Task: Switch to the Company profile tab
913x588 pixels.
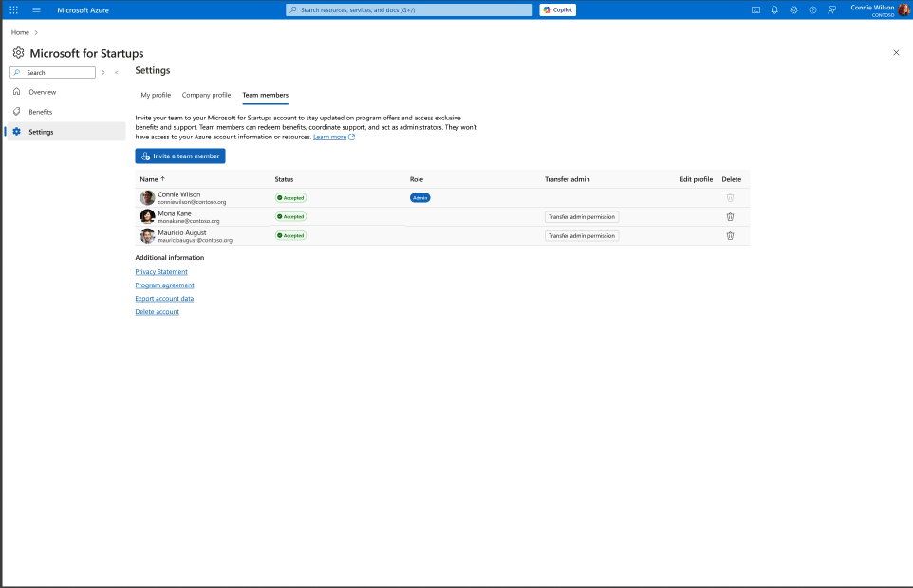Action: tap(206, 95)
